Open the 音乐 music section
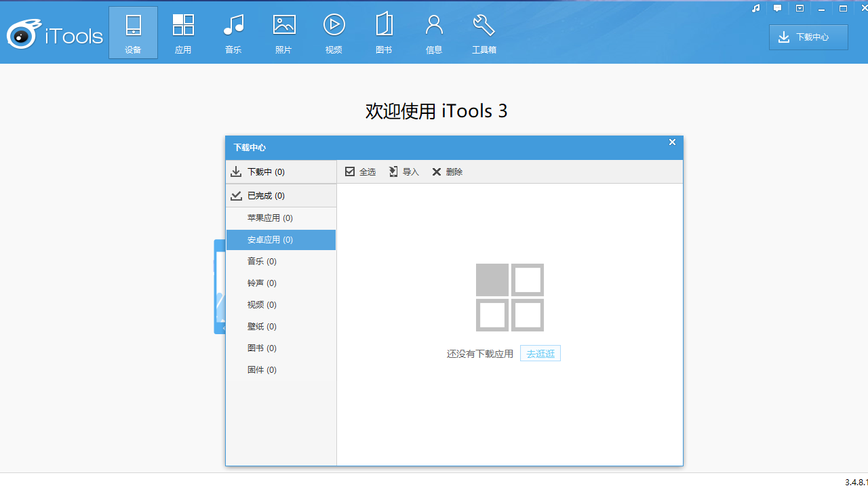This screenshot has width=868, height=488. (233, 32)
